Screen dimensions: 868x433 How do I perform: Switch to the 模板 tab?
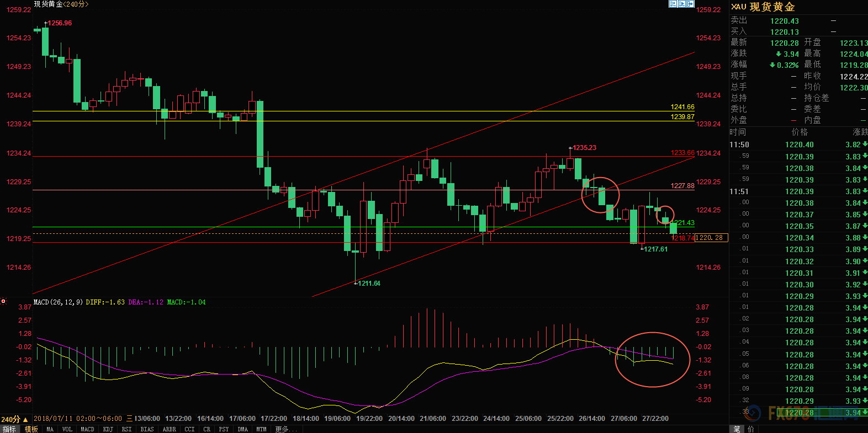pos(31,429)
